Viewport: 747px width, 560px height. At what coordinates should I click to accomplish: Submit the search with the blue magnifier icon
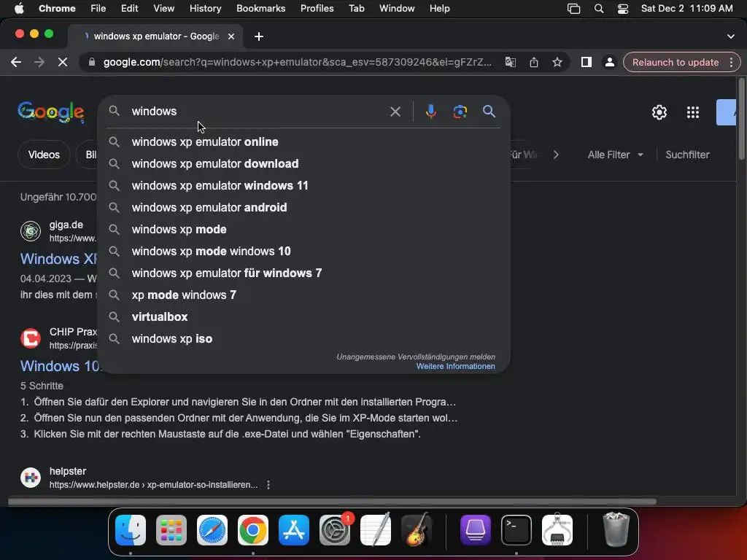tap(489, 112)
